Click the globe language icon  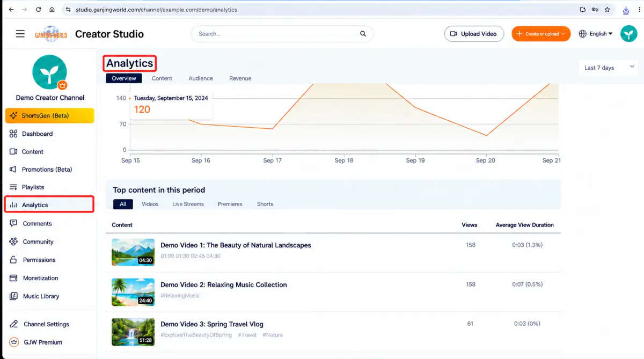pos(583,34)
